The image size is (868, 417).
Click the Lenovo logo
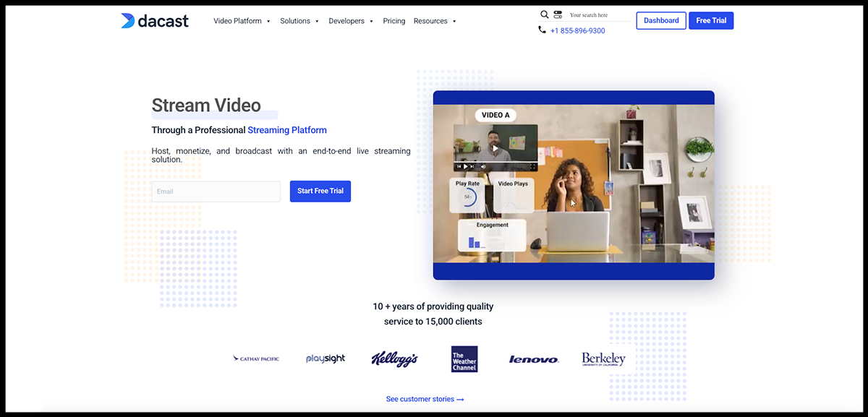[x=534, y=359]
